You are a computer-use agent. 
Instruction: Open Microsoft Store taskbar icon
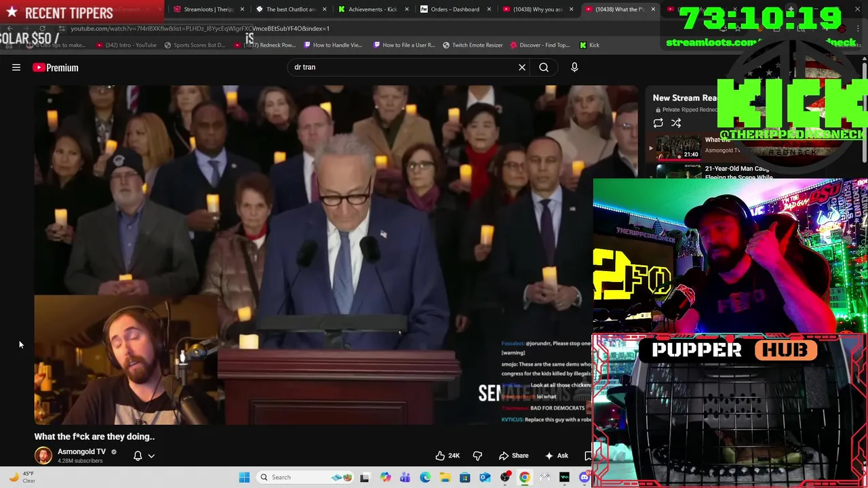pos(465,477)
